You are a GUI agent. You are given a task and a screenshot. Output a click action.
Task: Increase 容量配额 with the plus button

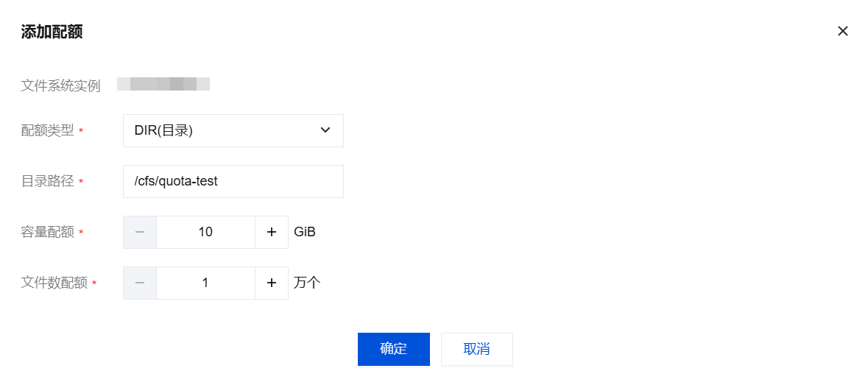pos(272,232)
